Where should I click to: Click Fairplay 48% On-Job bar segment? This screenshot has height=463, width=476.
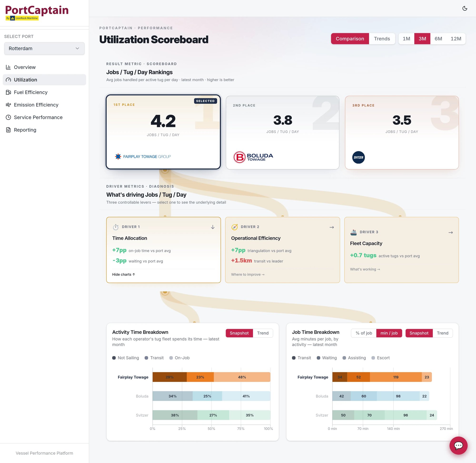242,377
